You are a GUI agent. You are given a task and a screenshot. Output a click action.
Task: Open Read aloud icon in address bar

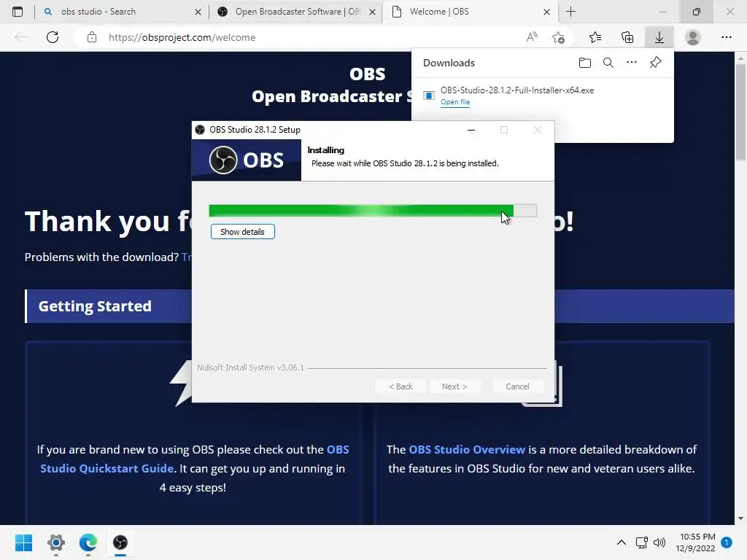tap(532, 37)
